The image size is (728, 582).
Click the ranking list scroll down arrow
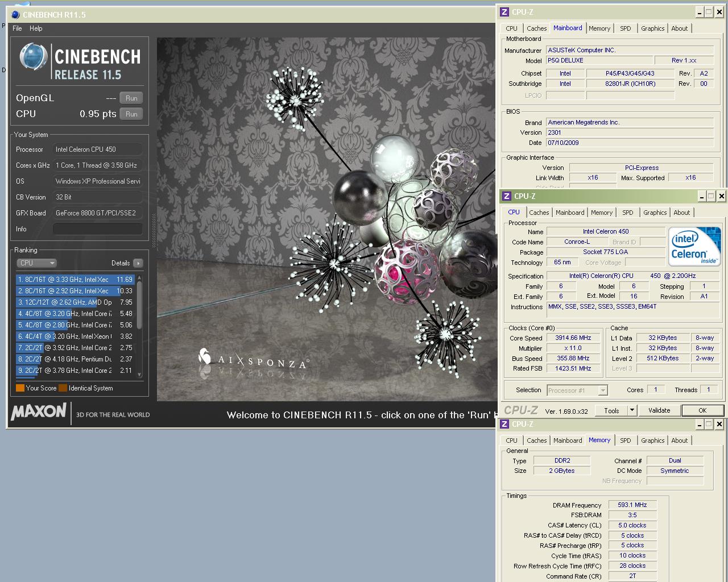point(139,376)
